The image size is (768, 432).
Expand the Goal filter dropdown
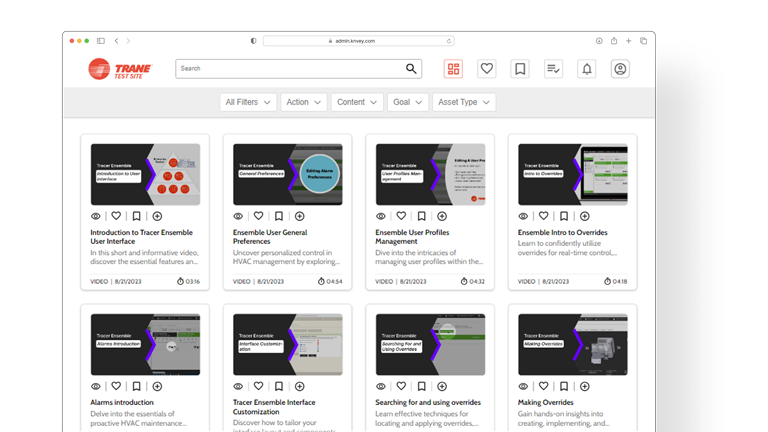(x=408, y=102)
